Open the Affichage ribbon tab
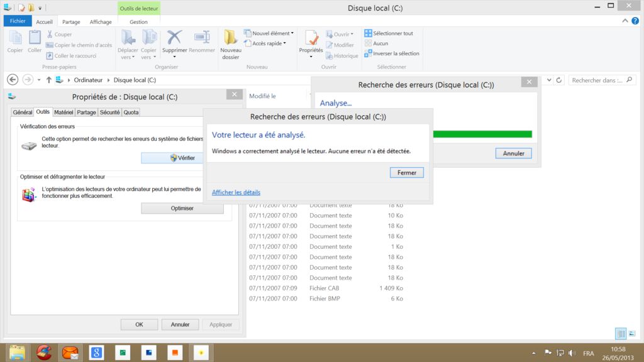Image resolution: width=644 pixels, height=362 pixels. click(x=101, y=22)
